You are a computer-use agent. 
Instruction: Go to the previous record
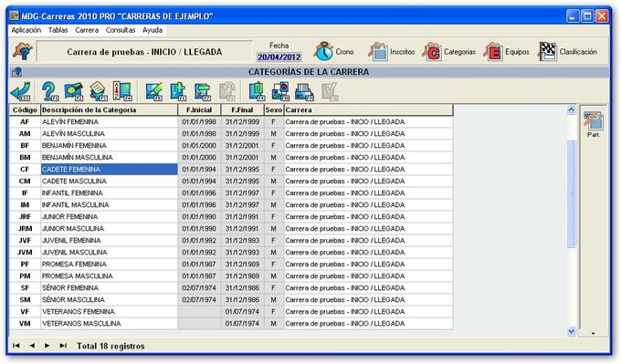coord(32,346)
